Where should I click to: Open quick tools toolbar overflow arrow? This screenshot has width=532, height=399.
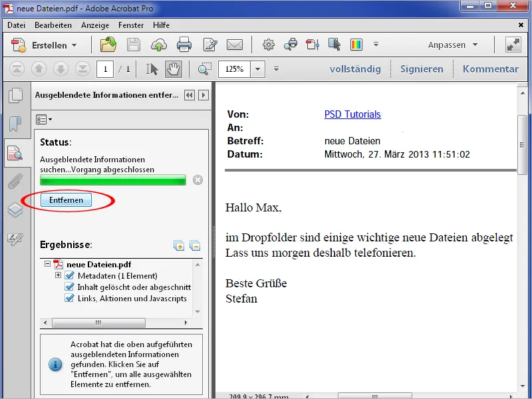tap(376, 45)
